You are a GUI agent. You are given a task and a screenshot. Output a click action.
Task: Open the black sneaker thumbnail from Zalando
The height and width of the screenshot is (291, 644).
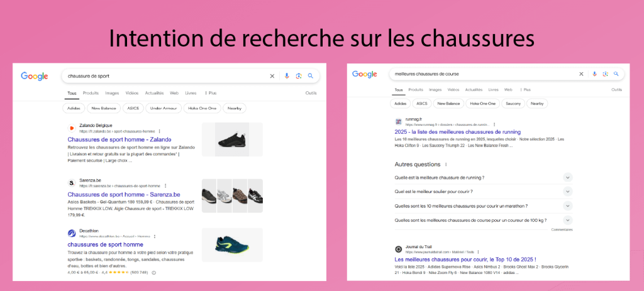(x=232, y=139)
